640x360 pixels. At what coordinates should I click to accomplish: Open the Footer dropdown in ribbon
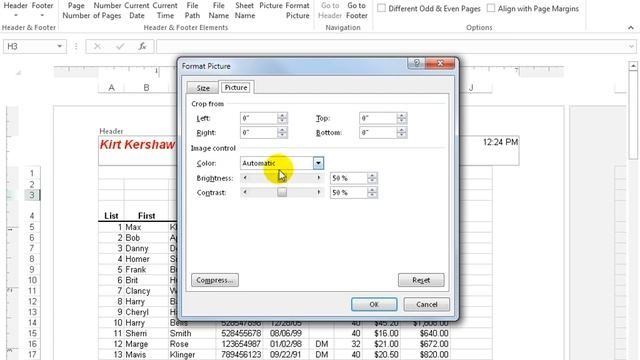(42, 10)
